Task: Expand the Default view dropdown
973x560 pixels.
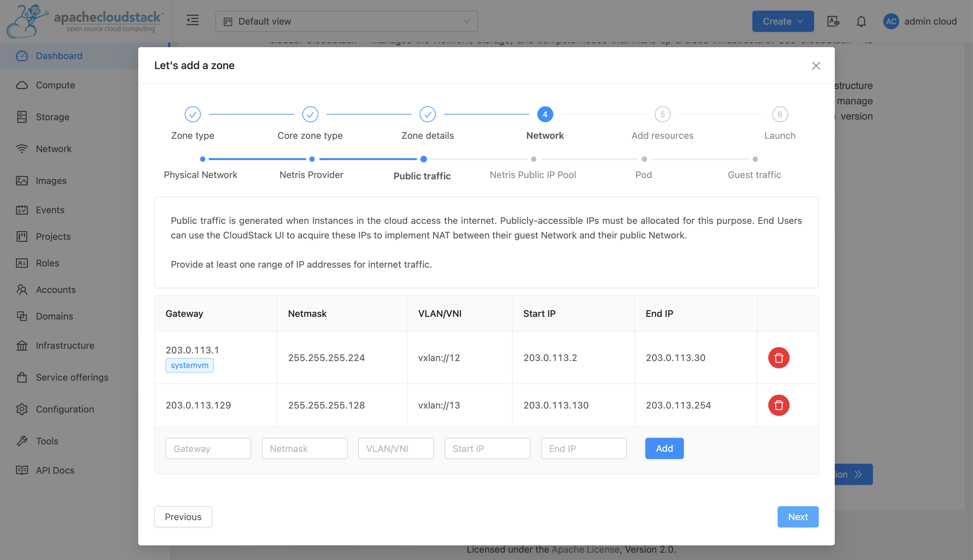Action: coord(346,22)
